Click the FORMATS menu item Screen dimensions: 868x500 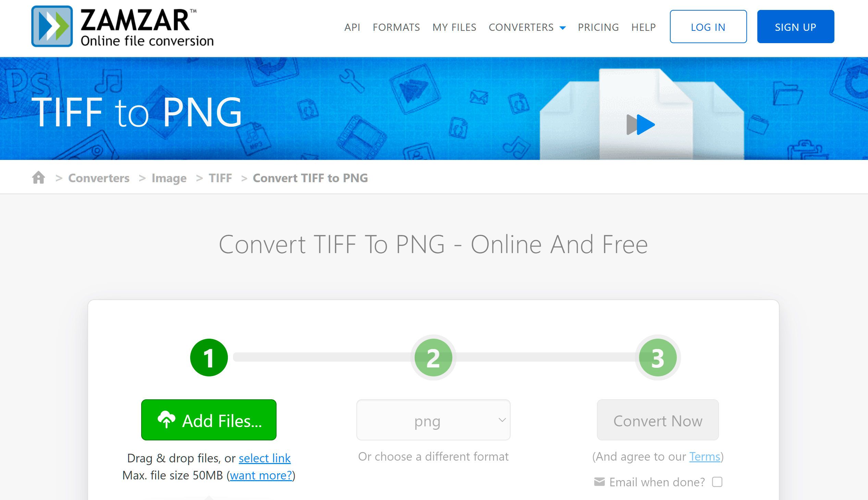(x=395, y=27)
